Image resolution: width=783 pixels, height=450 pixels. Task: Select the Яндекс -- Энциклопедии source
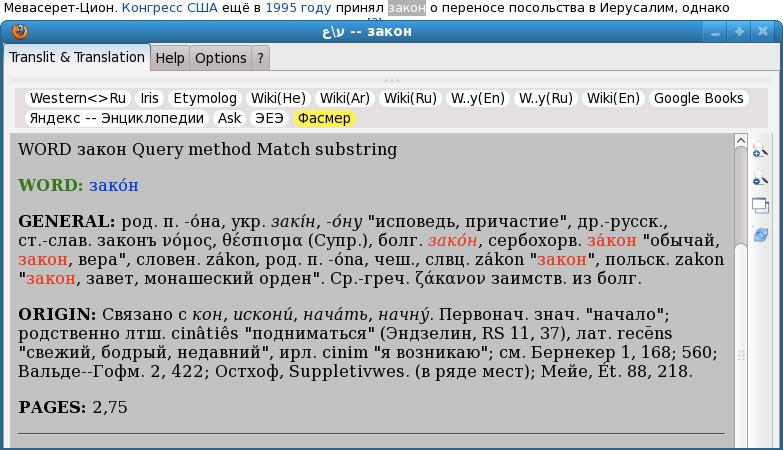[117, 118]
